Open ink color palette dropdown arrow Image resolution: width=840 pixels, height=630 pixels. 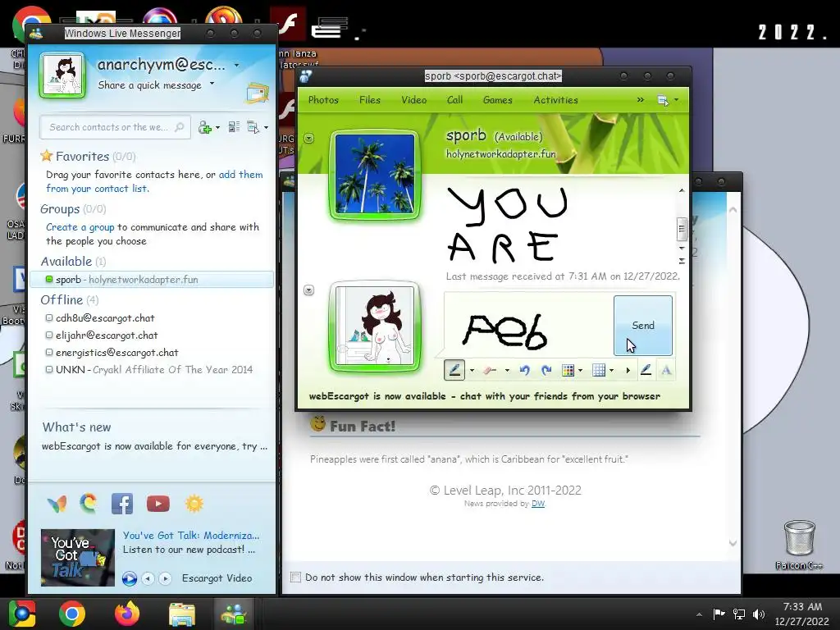580,370
